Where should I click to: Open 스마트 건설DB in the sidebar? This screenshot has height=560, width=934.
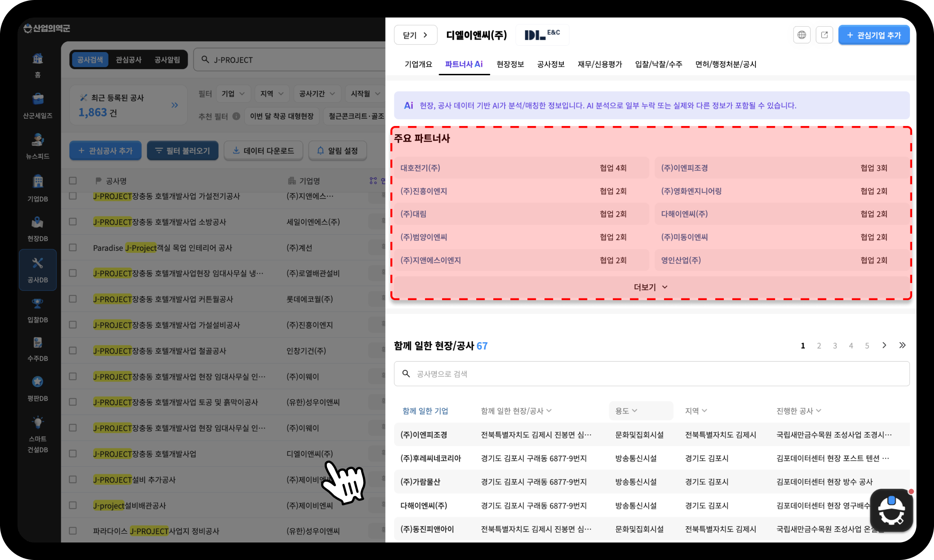(x=38, y=434)
